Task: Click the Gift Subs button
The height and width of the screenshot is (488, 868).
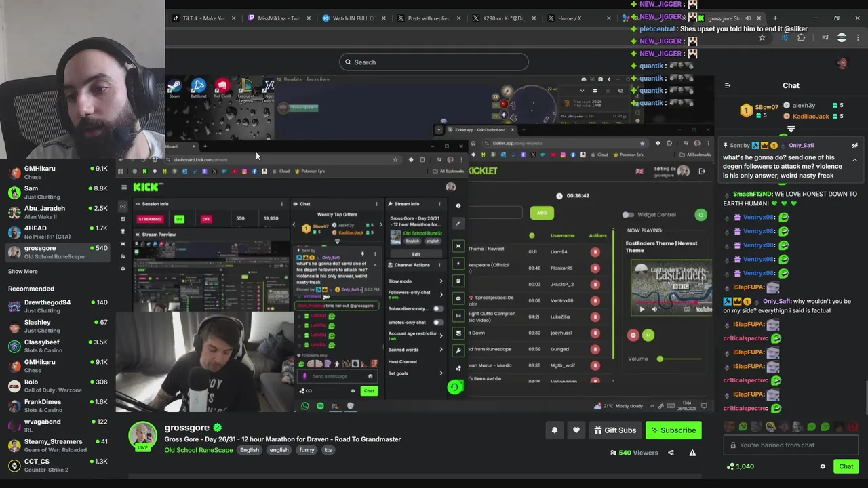Action: coord(616,430)
